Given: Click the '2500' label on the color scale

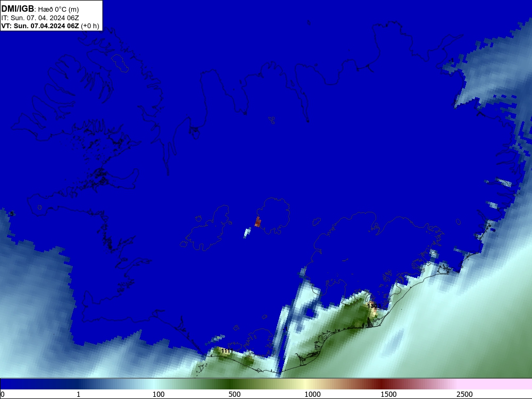Looking at the screenshot, I should (x=464, y=394).
